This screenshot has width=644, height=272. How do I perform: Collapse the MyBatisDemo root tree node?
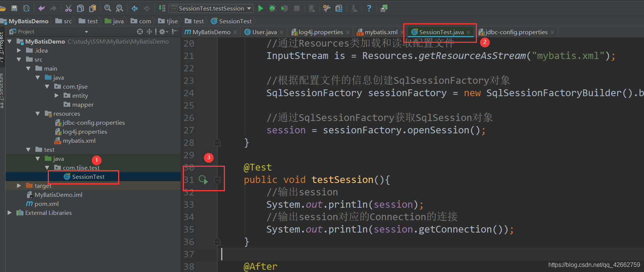click(10, 41)
